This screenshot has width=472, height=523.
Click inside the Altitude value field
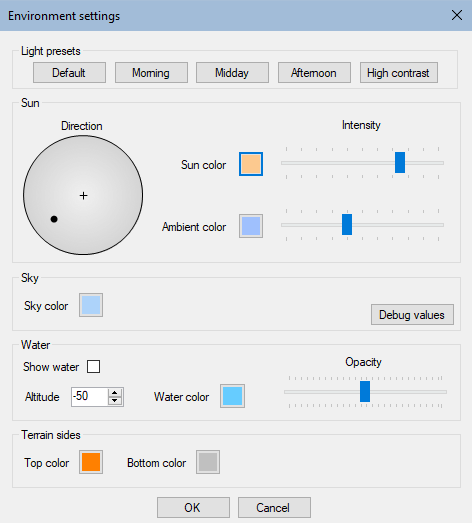89,397
